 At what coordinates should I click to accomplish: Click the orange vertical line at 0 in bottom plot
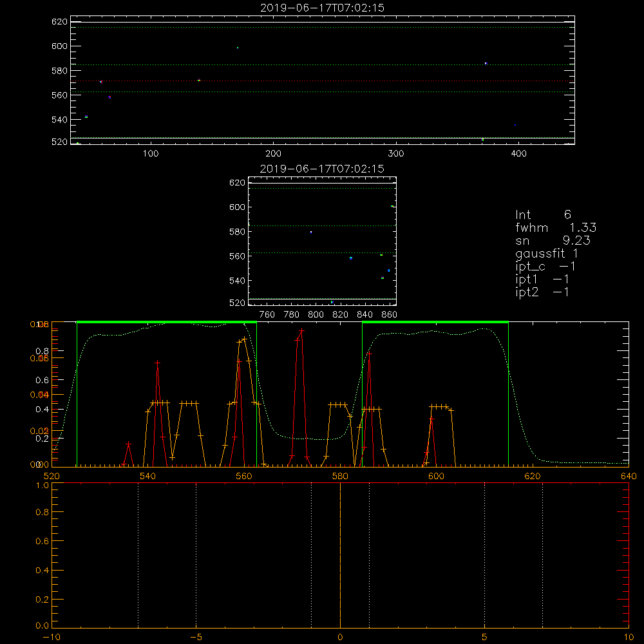click(340, 555)
